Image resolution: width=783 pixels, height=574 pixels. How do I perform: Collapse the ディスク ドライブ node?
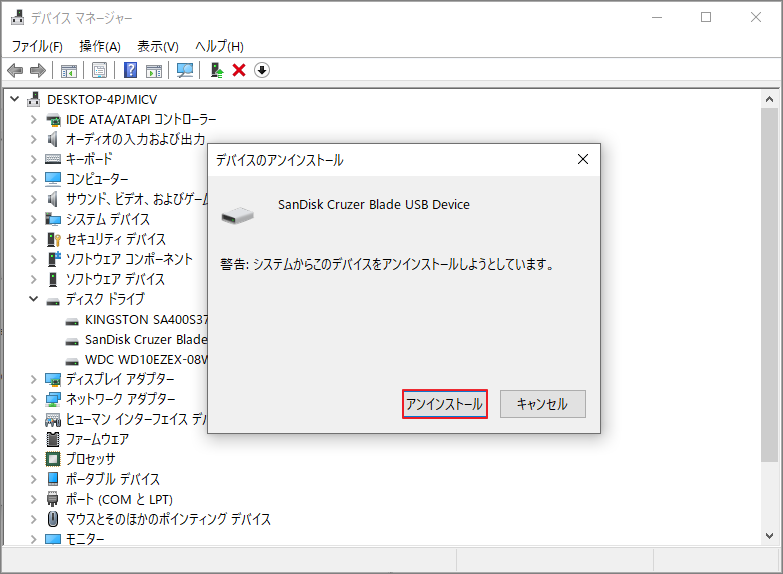(33, 299)
